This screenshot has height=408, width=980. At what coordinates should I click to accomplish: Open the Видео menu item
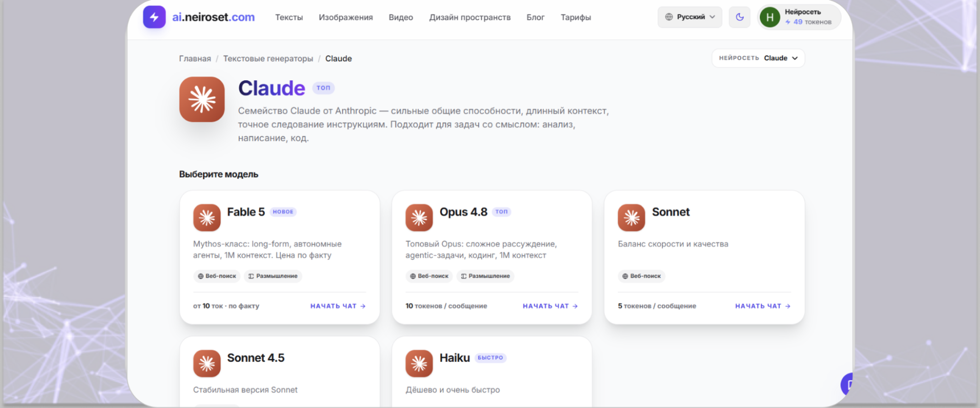pyautogui.click(x=401, y=17)
